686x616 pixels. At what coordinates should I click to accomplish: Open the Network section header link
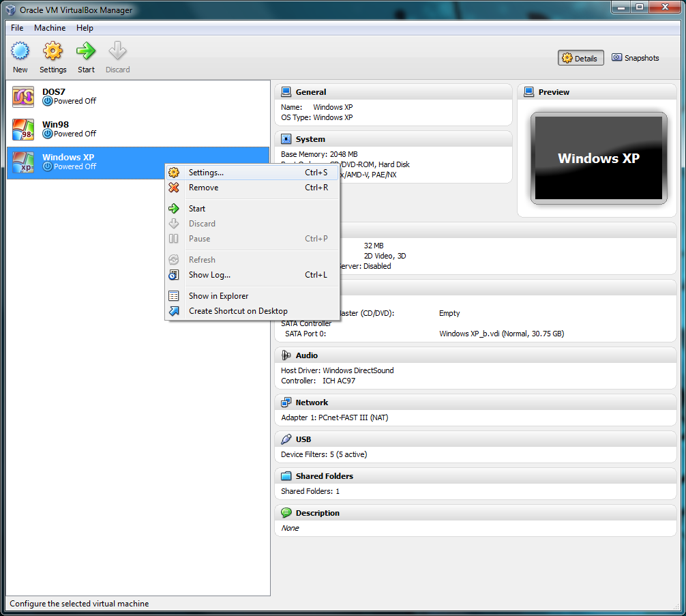click(312, 402)
